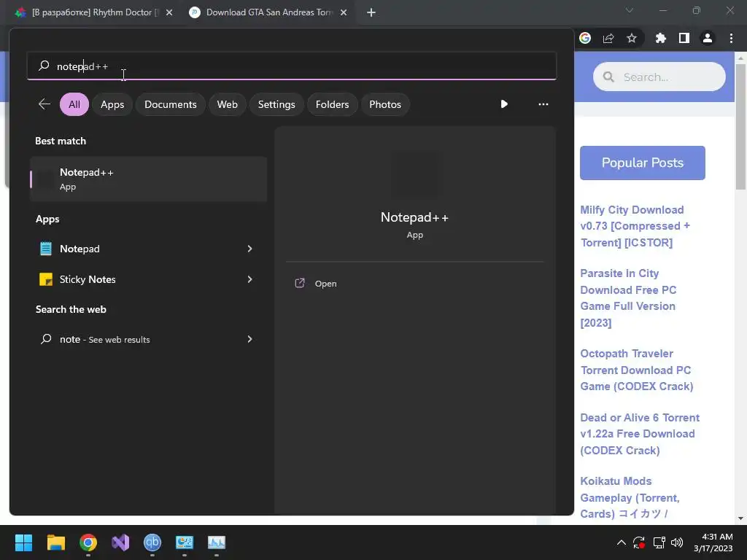Viewport: 747px width, 560px height.
Task: Click the scrollbar down arrow
Action: point(740,518)
